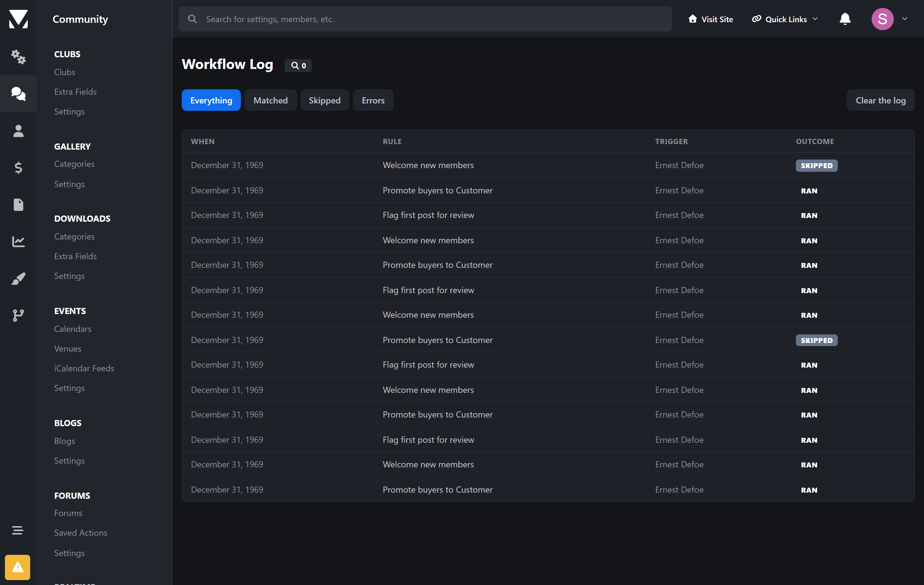
Task: Open Blogs in the sidebar
Action: click(64, 441)
